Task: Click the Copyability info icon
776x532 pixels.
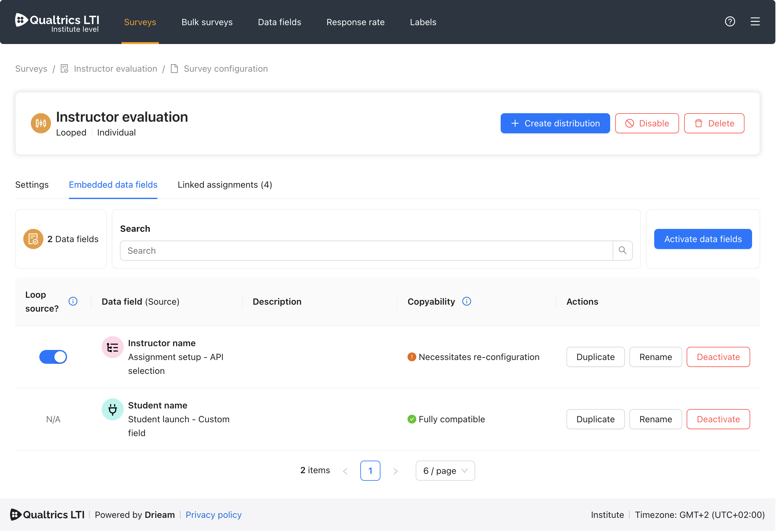Action: 467,302
